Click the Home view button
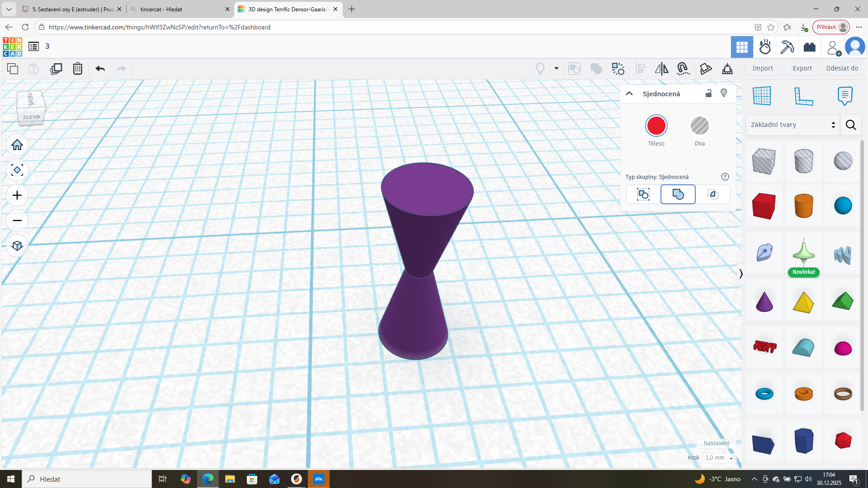Viewport: 868px width, 488px height. point(17,145)
